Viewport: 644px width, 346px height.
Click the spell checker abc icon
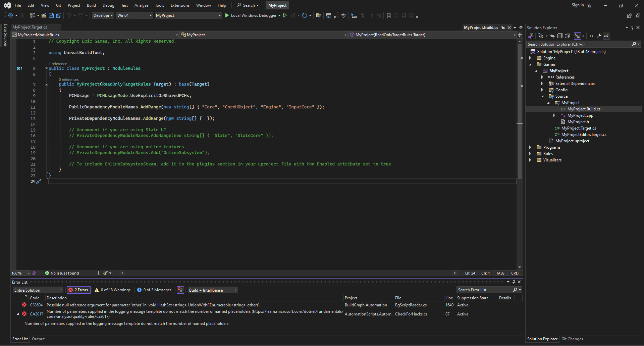(x=344, y=15)
